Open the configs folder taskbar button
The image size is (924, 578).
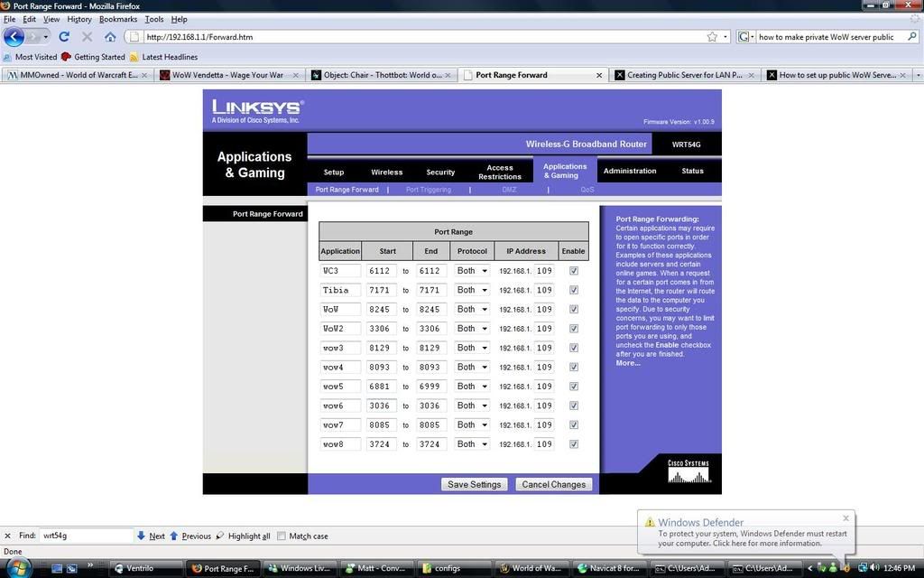point(455,568)
